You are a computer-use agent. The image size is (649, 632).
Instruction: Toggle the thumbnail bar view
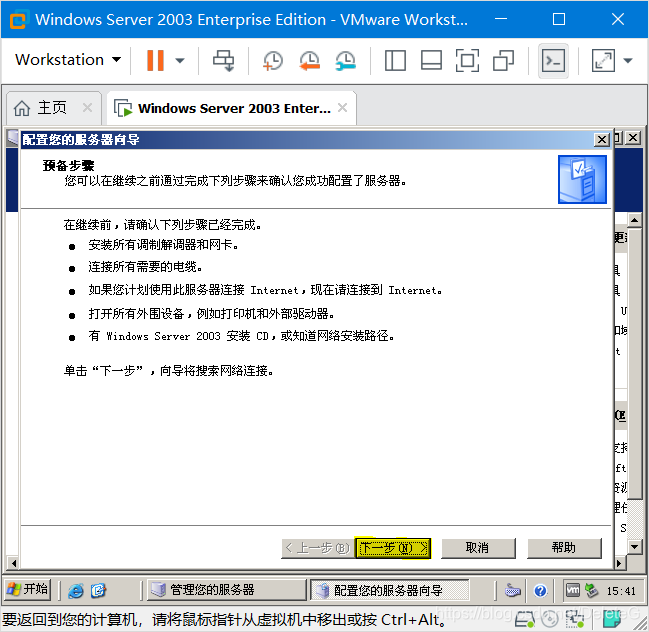point(431,60)
